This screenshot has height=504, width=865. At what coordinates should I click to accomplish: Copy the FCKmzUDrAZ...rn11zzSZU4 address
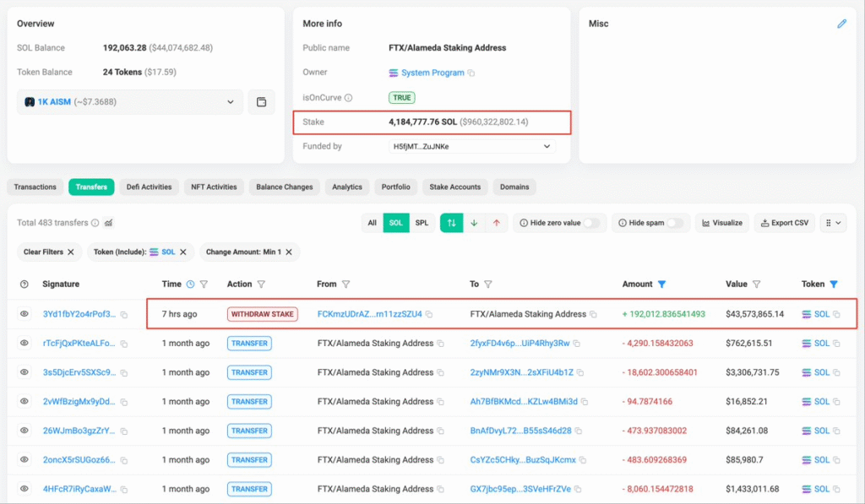click(x=428, y=314)
